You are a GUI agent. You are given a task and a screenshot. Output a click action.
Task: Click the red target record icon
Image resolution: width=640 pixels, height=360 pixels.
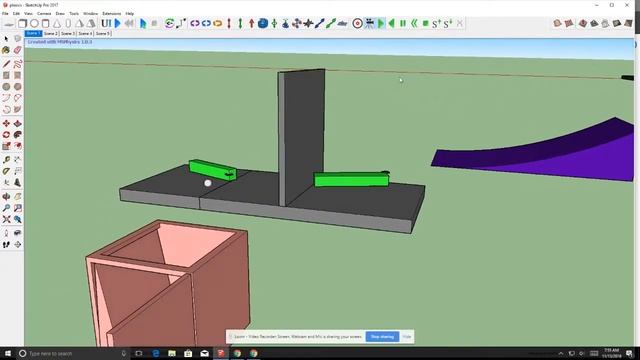(357, 24)
